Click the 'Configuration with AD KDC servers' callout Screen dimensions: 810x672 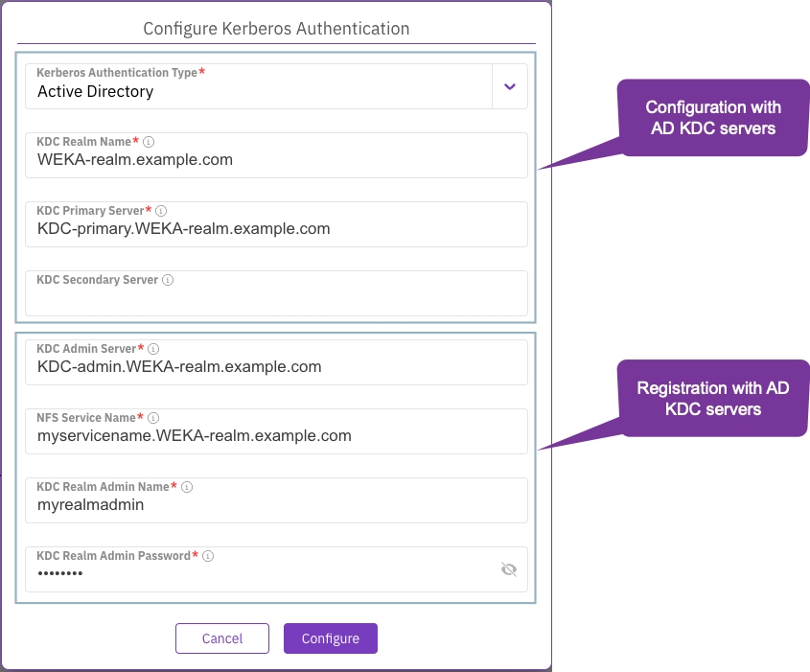[x=713, y=118]
